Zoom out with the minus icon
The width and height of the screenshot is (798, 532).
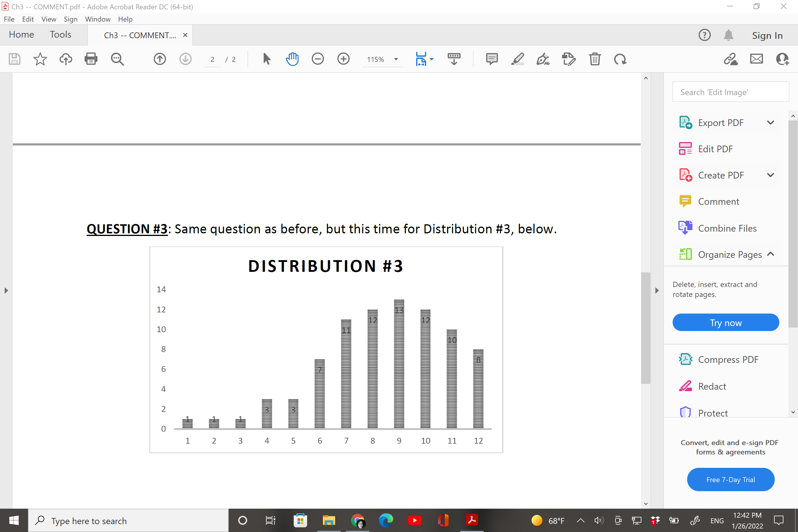[x=318, y=59]
